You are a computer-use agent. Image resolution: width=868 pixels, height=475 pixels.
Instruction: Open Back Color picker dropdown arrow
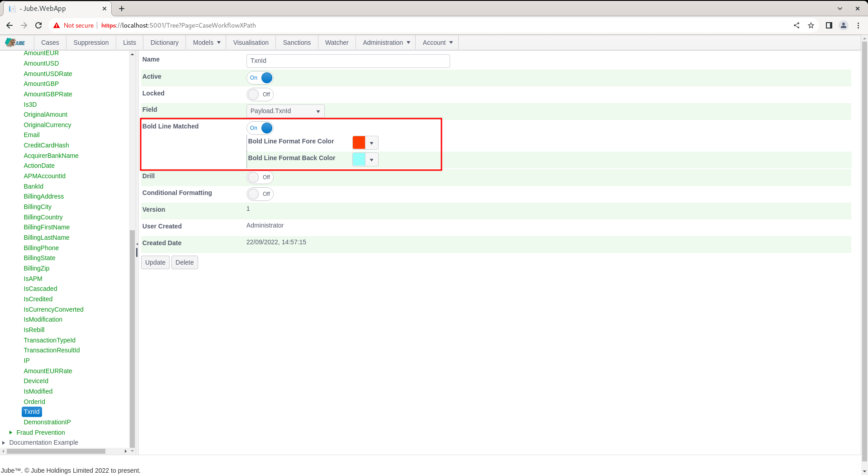coord(372,160)
